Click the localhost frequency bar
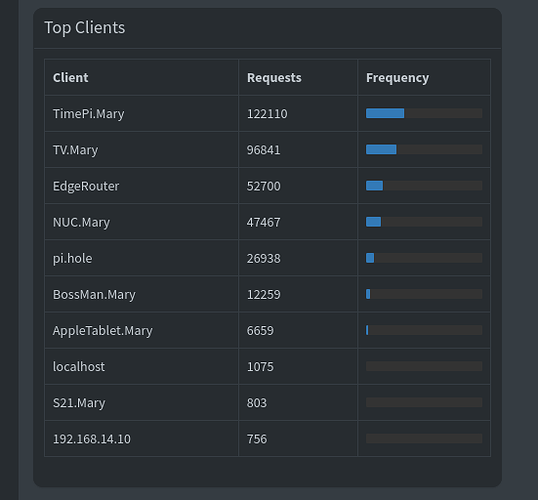 424,366
